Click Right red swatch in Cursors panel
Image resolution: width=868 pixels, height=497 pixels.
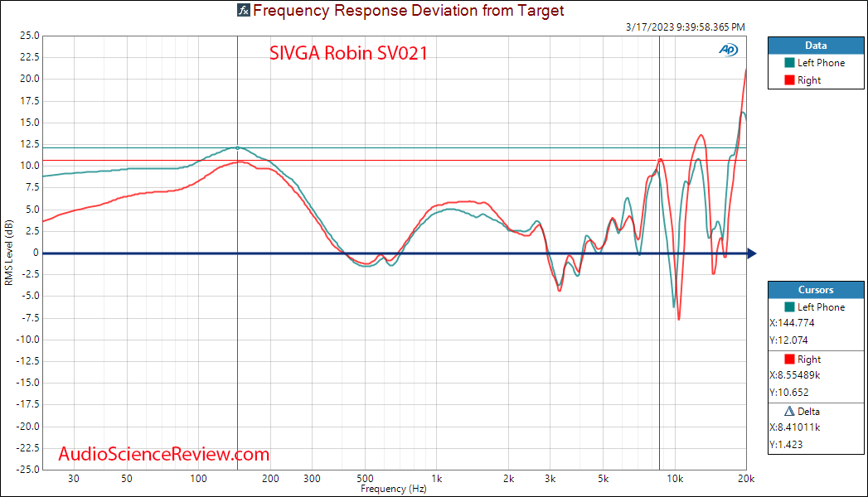[789, 359]
